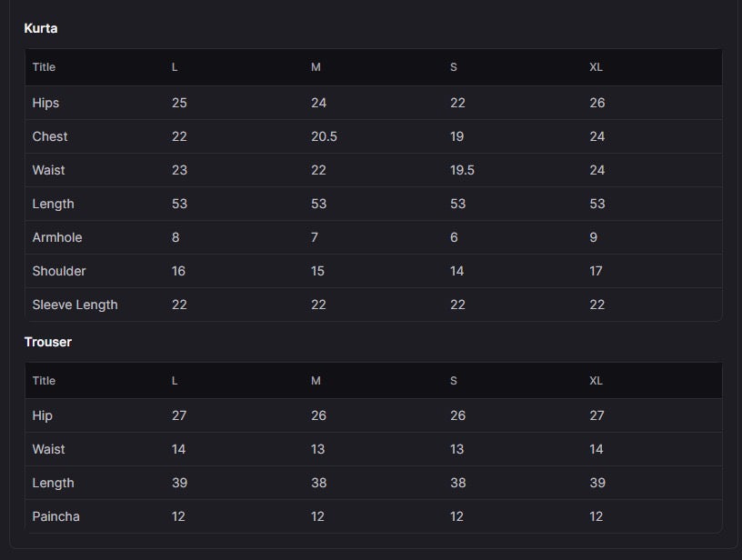This screenshot has height=560, width=742.
Task: Select Trouser Waist value 13 for M
Action: pos(317,449)
